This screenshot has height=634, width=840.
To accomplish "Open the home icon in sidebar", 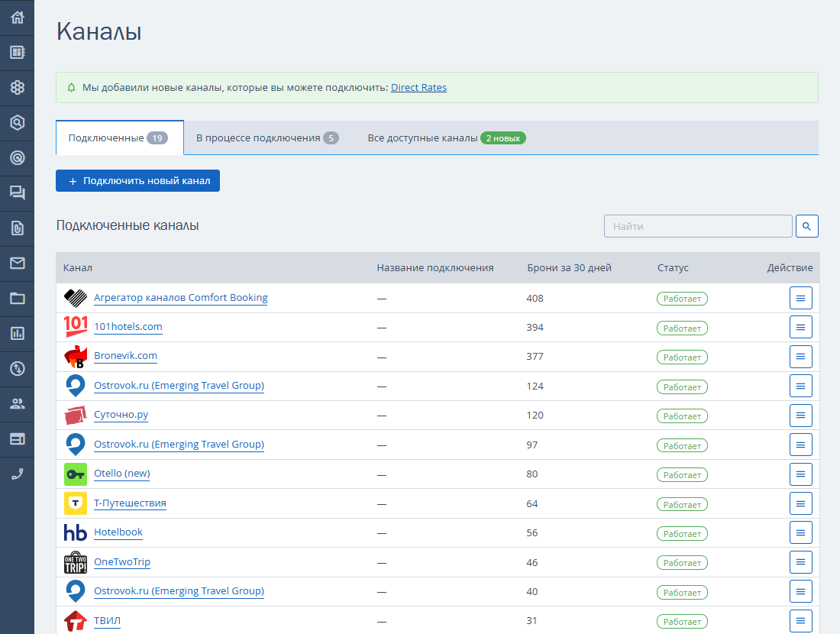I will [17, 17].
